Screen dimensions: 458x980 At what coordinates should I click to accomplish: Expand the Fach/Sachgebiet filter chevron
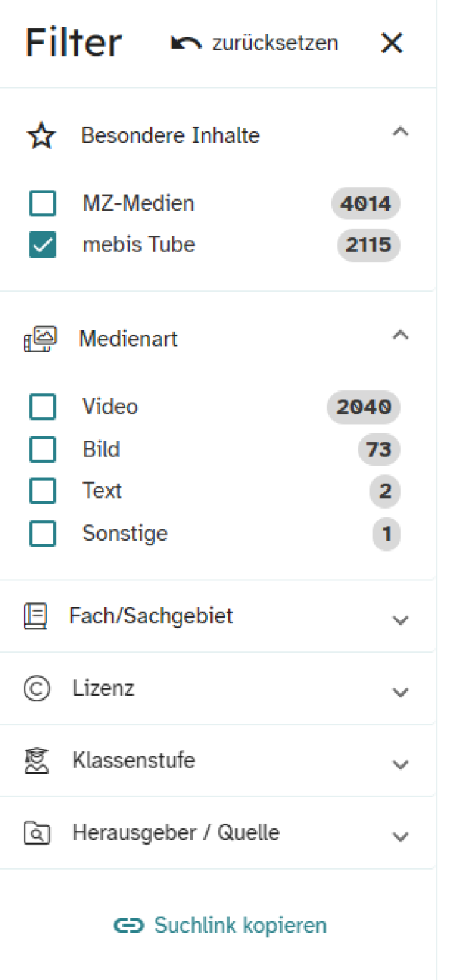point(401,620)
